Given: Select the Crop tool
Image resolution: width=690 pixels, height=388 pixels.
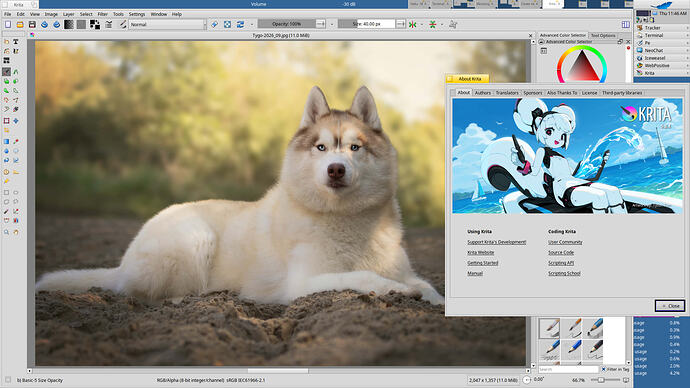Looking at the screenshot, I should coord(6,130).
